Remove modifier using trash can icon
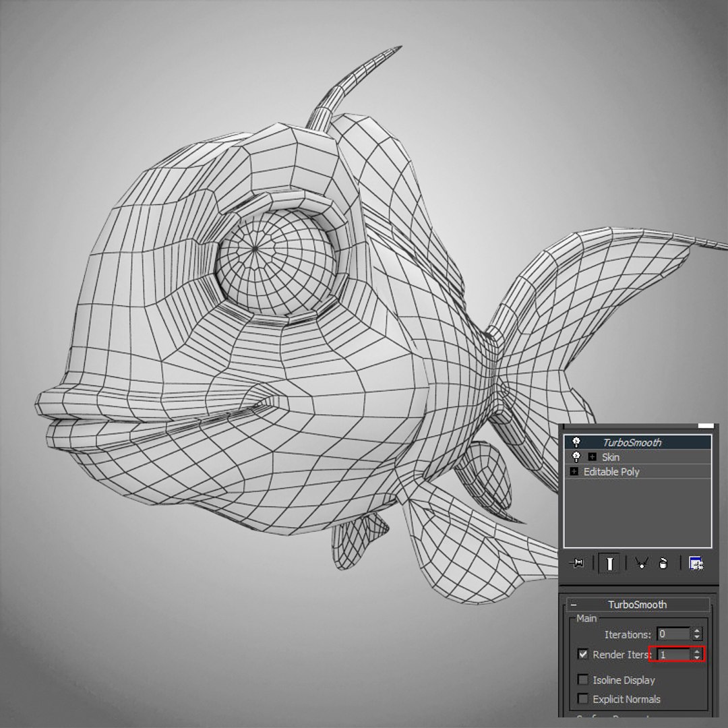 click(x=663, y=563)
